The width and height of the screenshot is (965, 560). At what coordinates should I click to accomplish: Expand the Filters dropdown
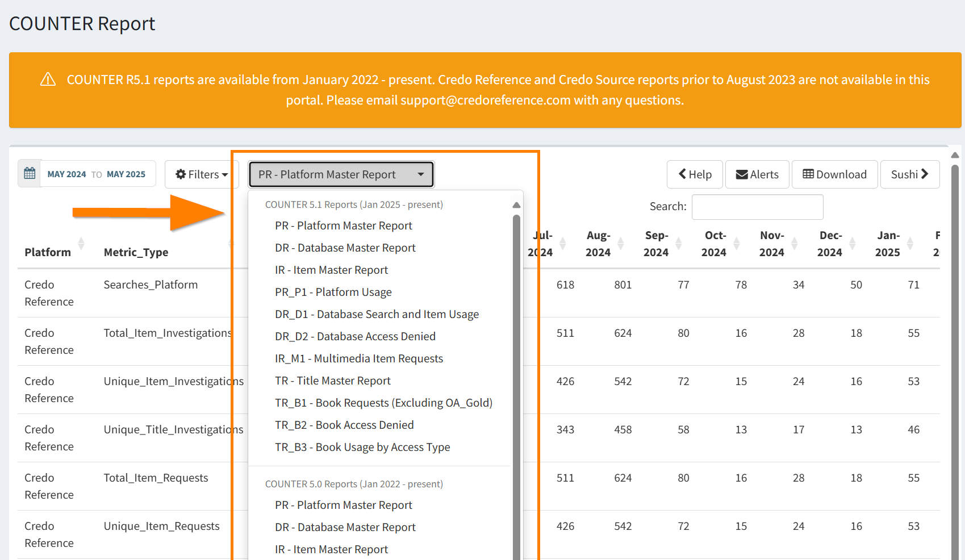click(x=202, y=174)
